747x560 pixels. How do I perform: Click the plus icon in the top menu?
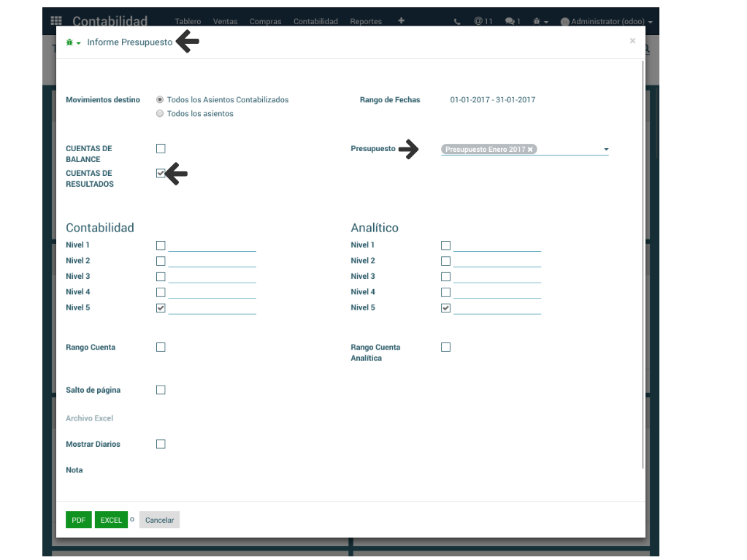(x=401, y=21)
